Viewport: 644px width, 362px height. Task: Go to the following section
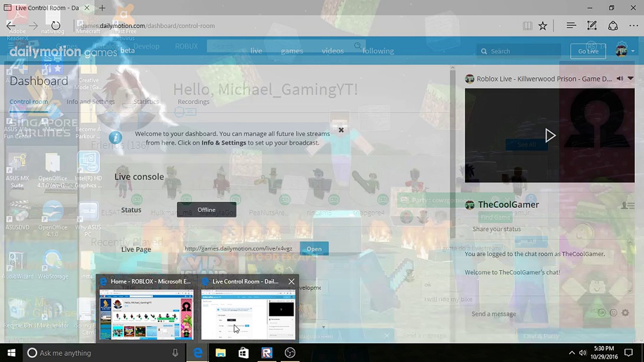(x=378, y=51)
